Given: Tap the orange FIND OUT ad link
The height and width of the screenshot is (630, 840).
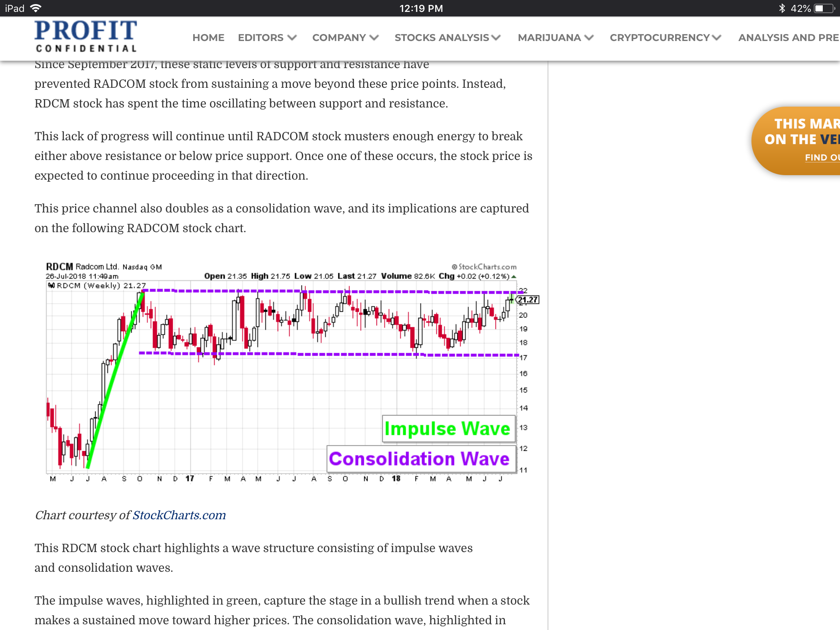Looking at the screenshot, I should [x=822, y=157].
